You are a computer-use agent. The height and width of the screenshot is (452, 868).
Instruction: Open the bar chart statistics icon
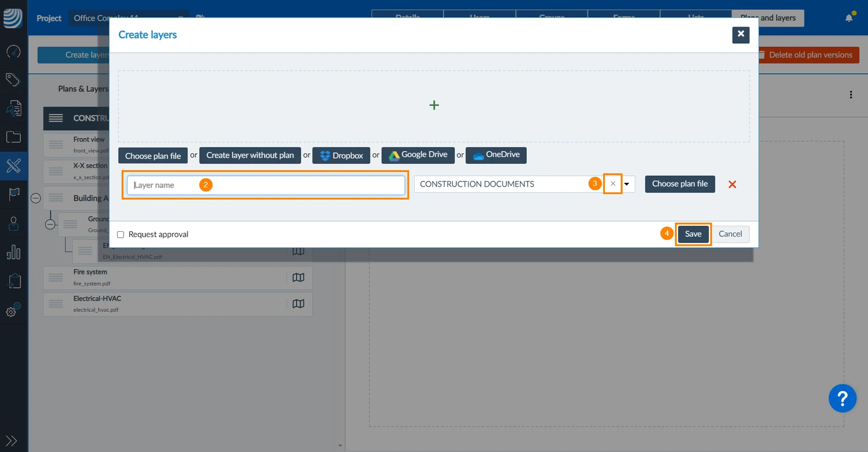click(x=14, y=252)
